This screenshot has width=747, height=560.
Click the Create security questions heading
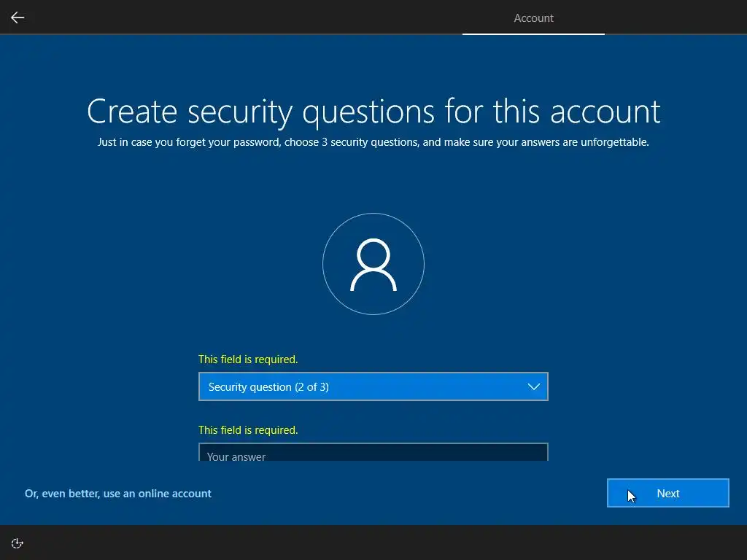tap(373, 112)
